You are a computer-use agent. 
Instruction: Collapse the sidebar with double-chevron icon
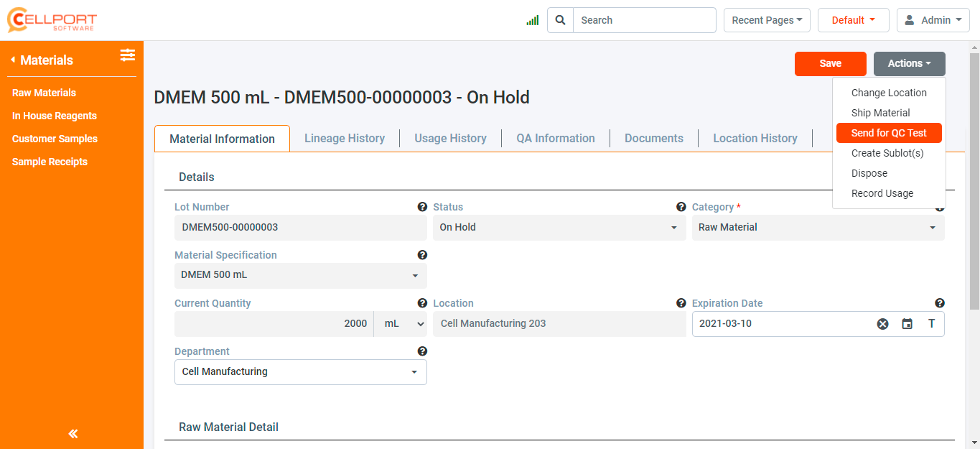73,433
